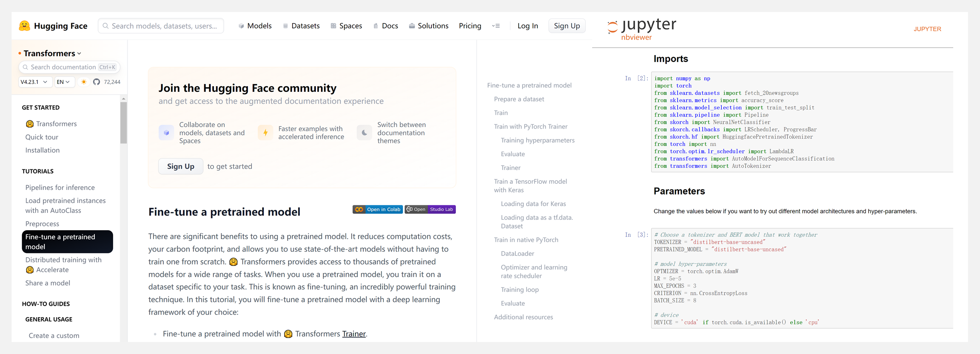980x354 pixels.
Task: Open the more-options menu icon beside Pricing
Action: coord(496,26)
